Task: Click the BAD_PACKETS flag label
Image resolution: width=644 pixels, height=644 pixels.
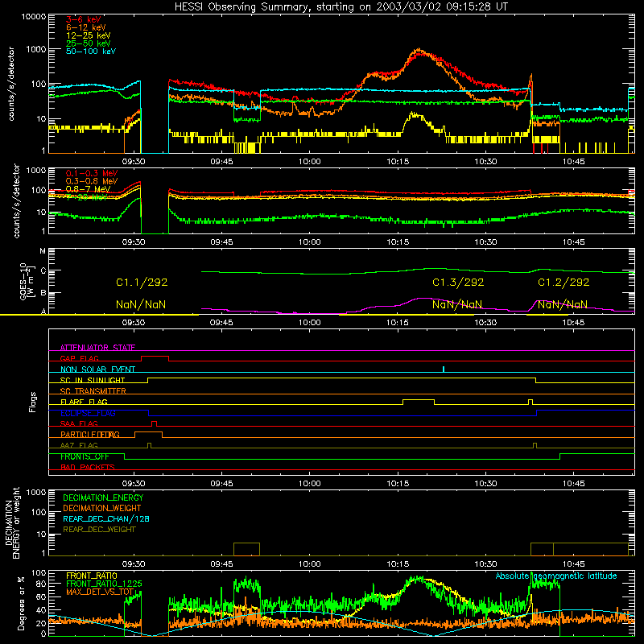Action: pos(88,467)
